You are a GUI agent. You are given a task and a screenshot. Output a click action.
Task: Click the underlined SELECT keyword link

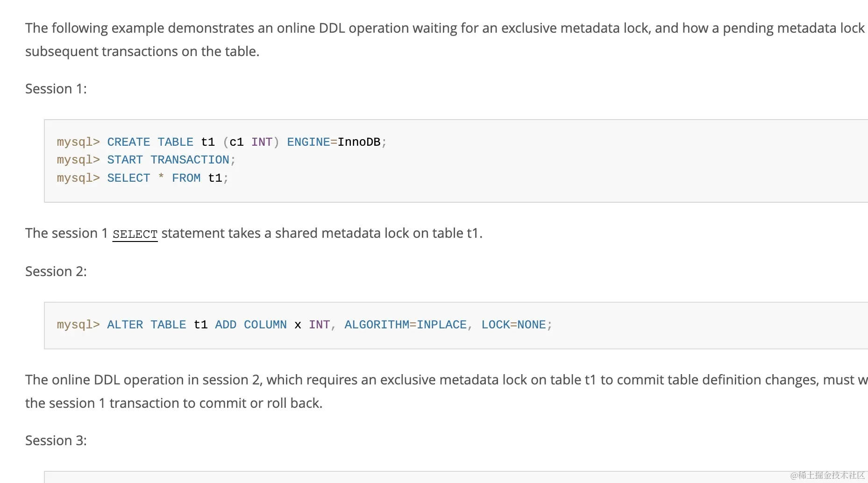click(135, 234)
